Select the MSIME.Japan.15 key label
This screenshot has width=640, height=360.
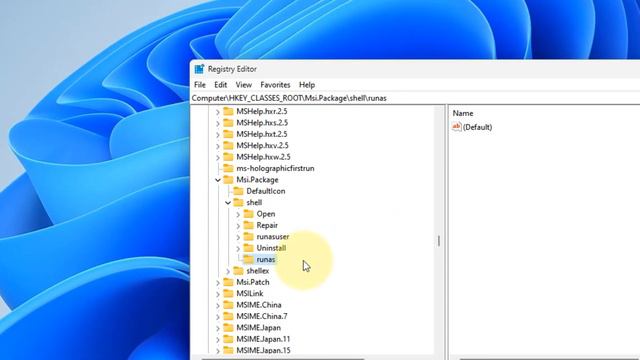pyautogui.click(x=263, y=350)
